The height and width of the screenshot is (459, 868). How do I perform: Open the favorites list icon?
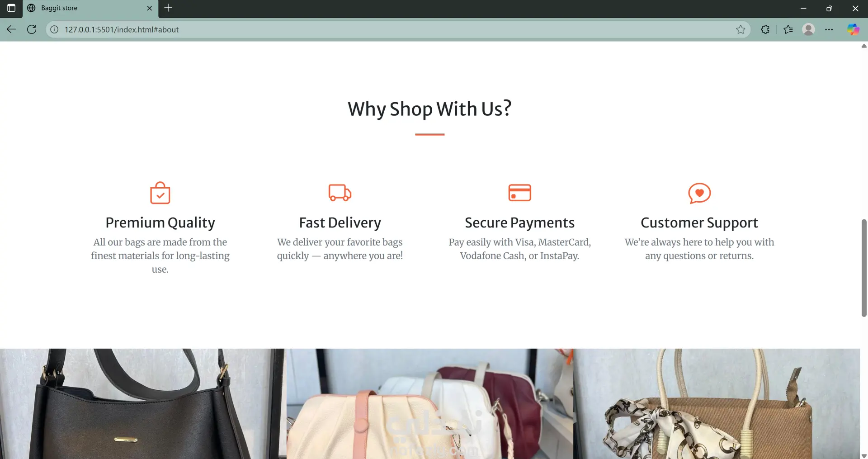pyautogui.click(x=788, y=29)
